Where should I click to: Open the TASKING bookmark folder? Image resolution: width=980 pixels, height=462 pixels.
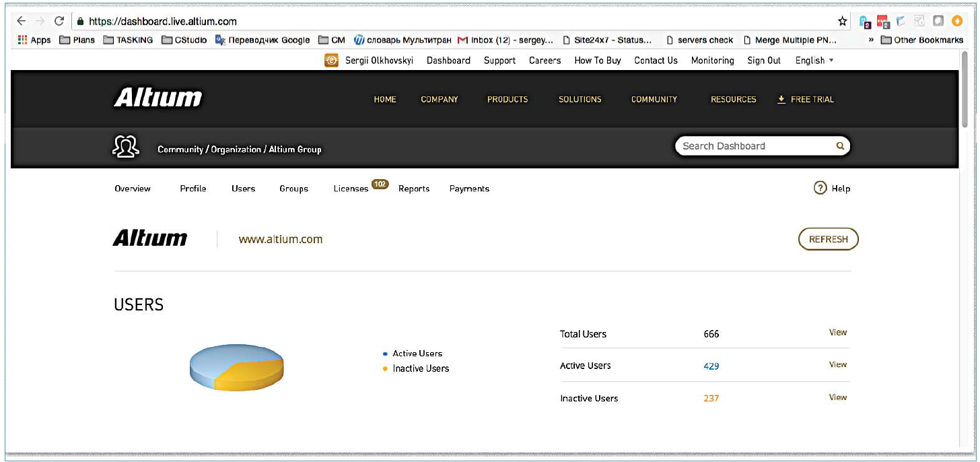tap(128, 40)
